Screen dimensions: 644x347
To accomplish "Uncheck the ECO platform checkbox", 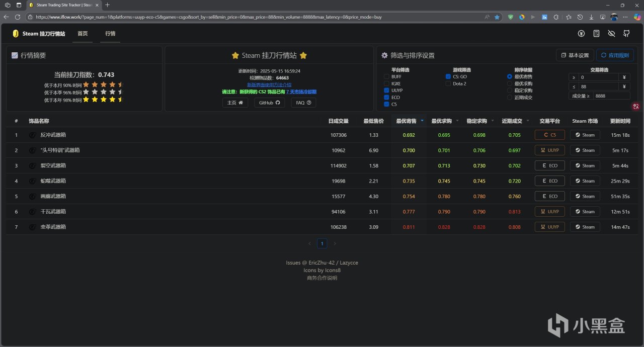I will 386,98.
